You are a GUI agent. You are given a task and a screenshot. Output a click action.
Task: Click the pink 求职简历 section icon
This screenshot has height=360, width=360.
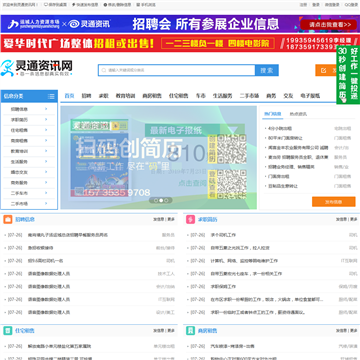pos(190,219)
